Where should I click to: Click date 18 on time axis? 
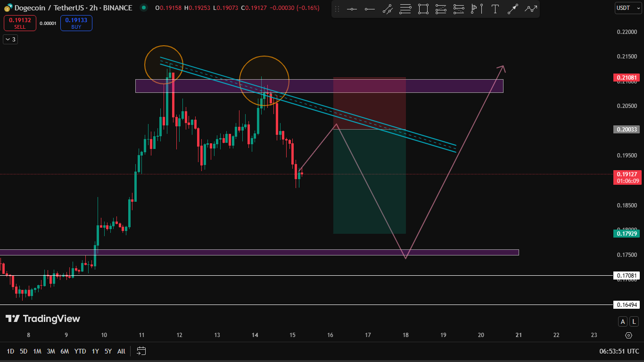click(405, 335)
